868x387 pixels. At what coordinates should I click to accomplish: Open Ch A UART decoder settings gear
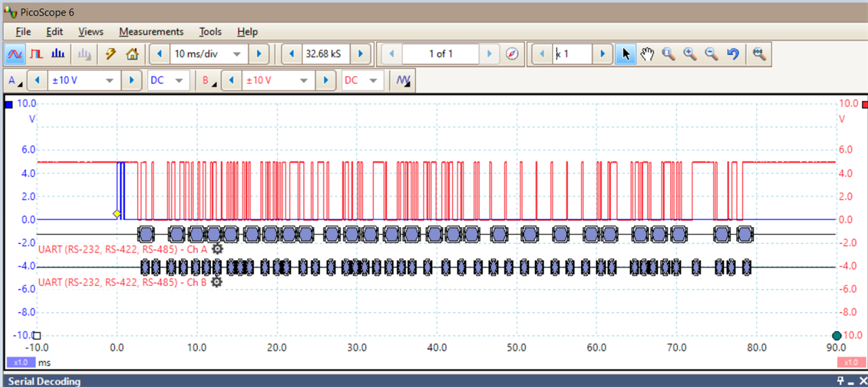(217, 249)
